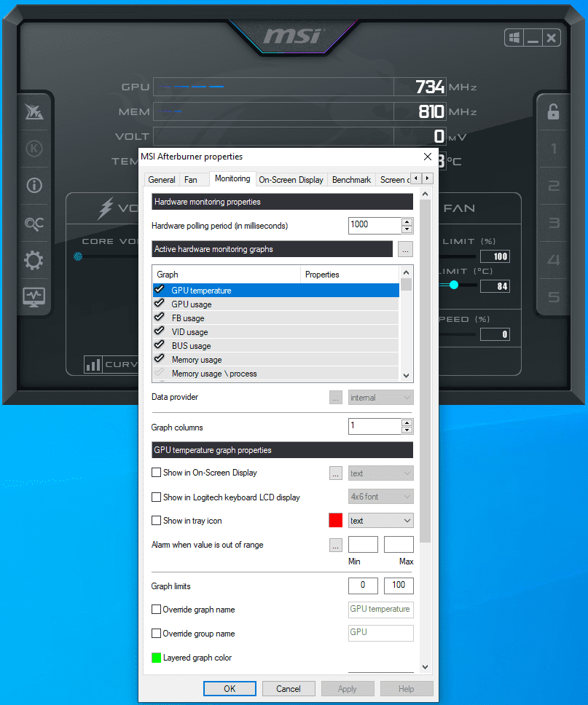Click the Cancel button
Image resolution: width=588 pixels, height=705 pixels.
[289, 689]
